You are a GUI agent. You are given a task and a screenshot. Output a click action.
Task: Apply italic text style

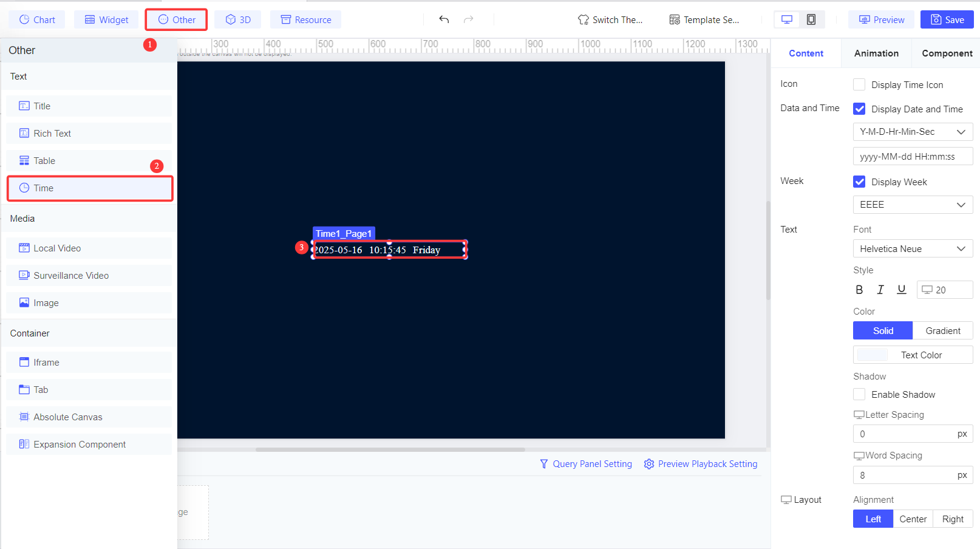pyautogui.click(x=880, y=290)
